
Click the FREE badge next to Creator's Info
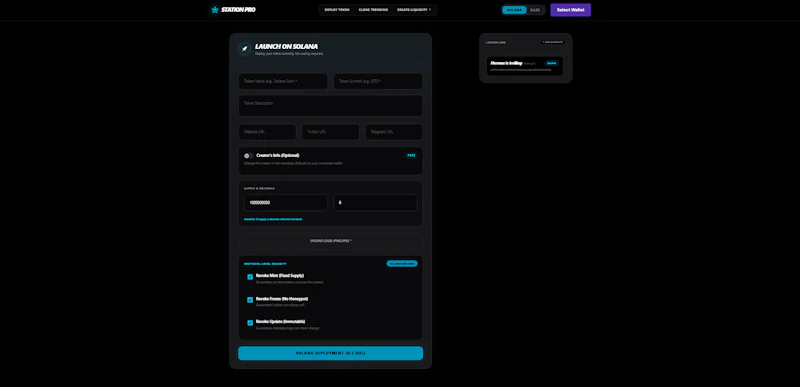pos(411,155)
